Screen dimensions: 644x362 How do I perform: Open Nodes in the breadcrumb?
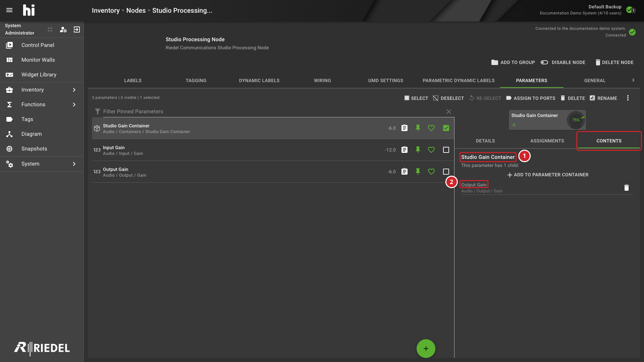coord(136,10)
